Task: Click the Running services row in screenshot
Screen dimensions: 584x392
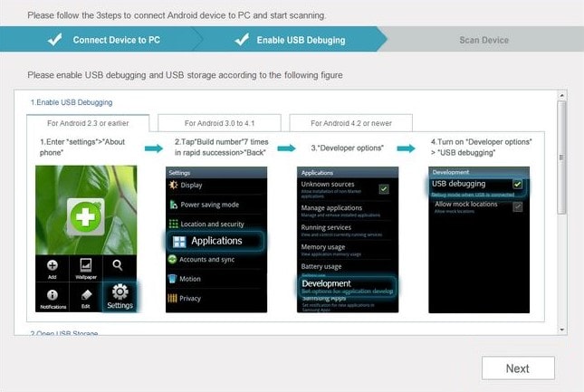Action: (x=348, y=230)
